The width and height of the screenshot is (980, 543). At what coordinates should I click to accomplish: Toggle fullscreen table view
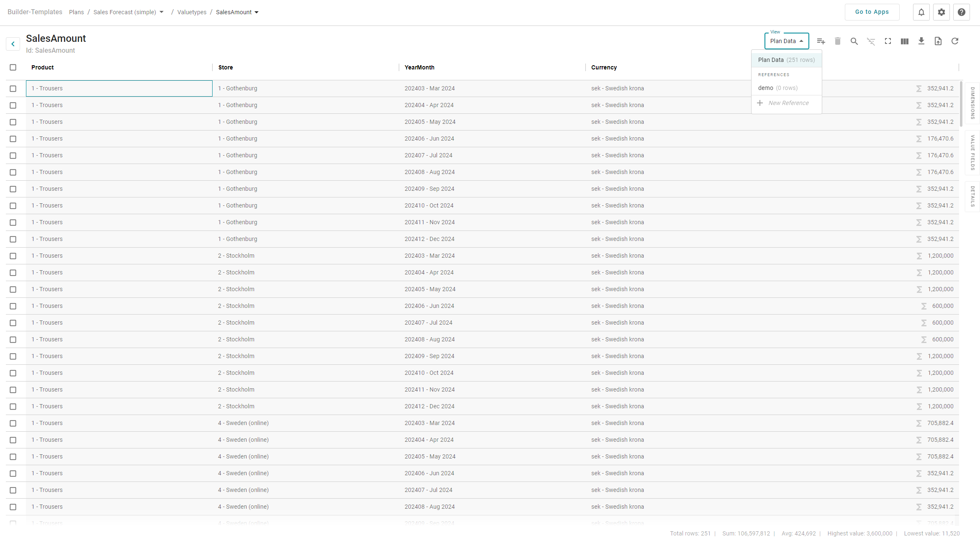[x=888, y=41]
